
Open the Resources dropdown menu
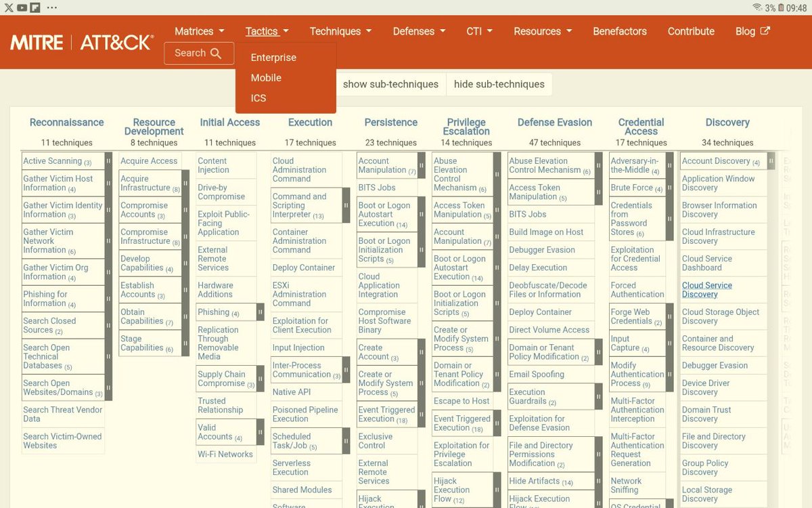(x=543, y=31)
